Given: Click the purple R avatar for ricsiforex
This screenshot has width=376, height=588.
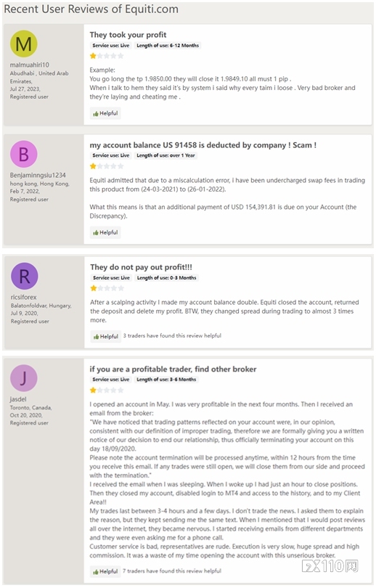Looking at the screenshot, I should tap(25, 276).
